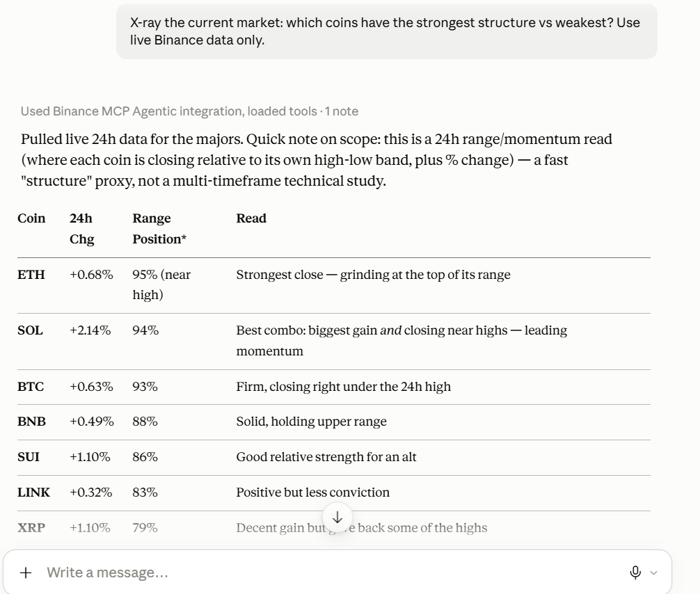
Task: Select the SUI row label
Action: pyautogui.click(x=29, y=457)
